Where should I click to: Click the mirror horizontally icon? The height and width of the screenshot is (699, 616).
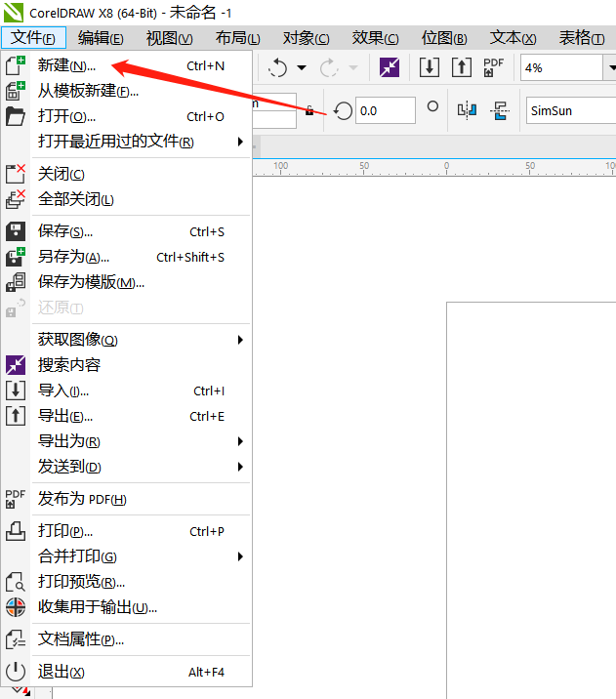point(467,110)
